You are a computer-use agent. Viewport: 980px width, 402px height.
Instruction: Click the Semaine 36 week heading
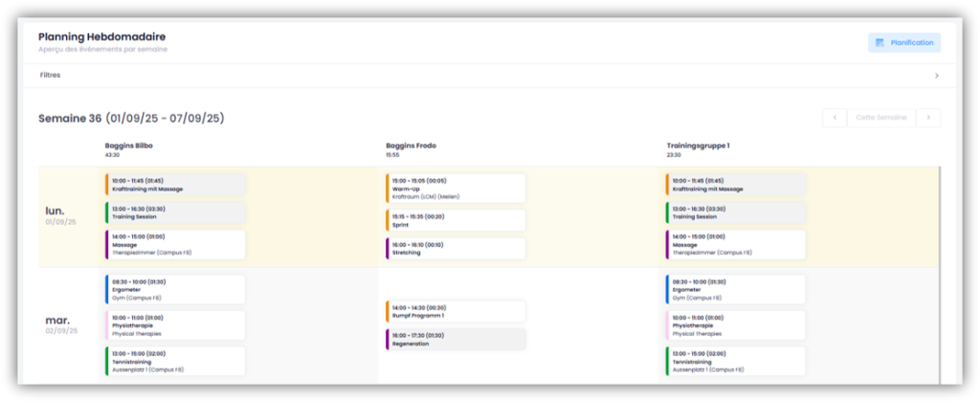pos(131,119)
